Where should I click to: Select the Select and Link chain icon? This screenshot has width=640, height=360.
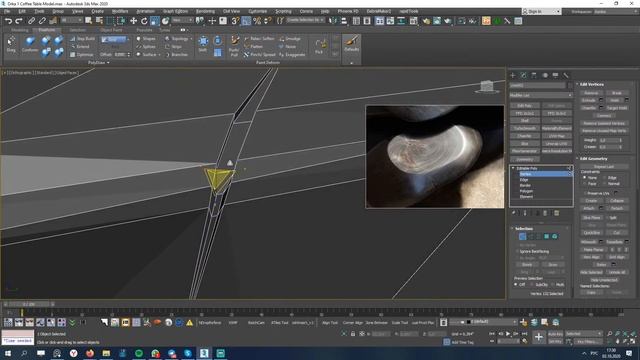pos(31,21)
